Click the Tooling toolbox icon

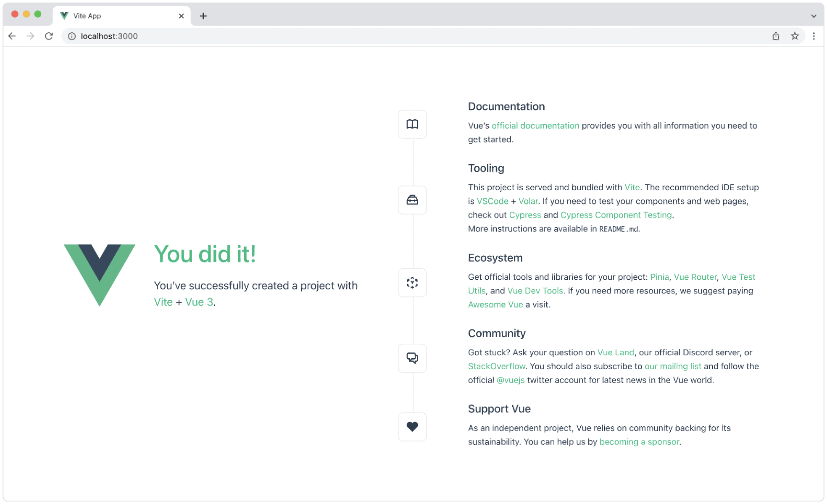(412, 200)
